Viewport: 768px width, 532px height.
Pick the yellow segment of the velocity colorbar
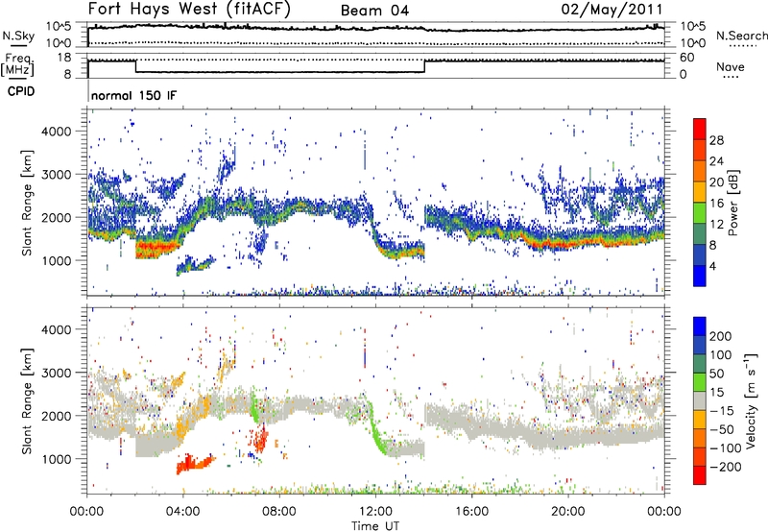pos(700,420)
